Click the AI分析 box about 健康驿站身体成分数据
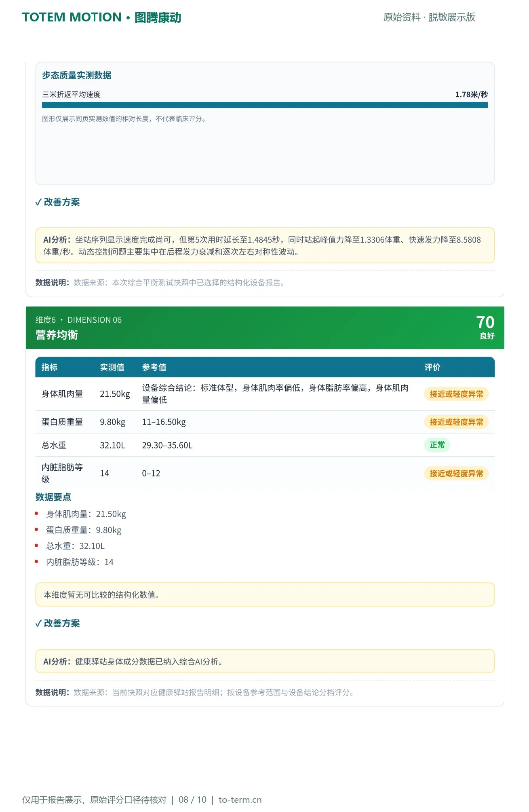Image resolution: width=529 pixels, height=812 pixels. (x=265, y=661)
